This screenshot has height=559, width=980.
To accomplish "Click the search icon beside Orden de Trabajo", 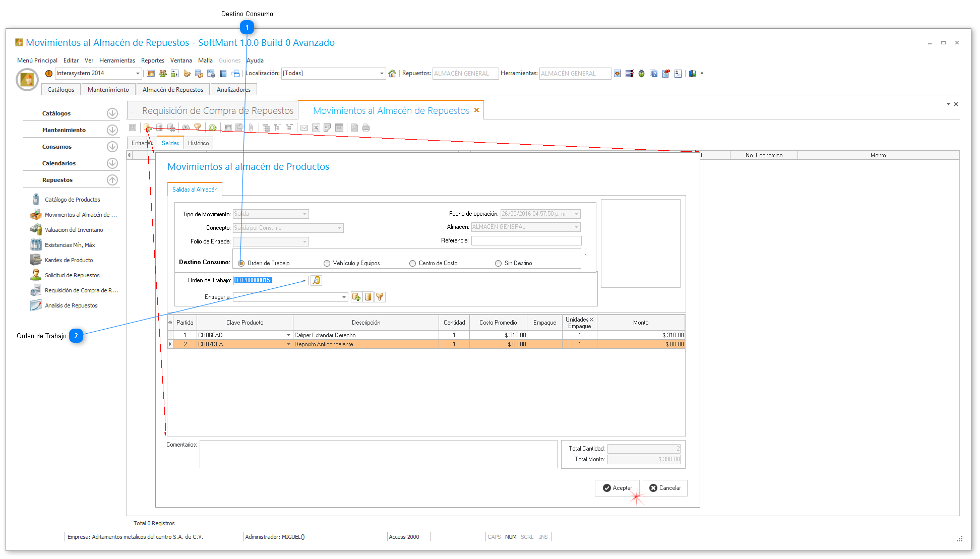I will click(316, 280).
